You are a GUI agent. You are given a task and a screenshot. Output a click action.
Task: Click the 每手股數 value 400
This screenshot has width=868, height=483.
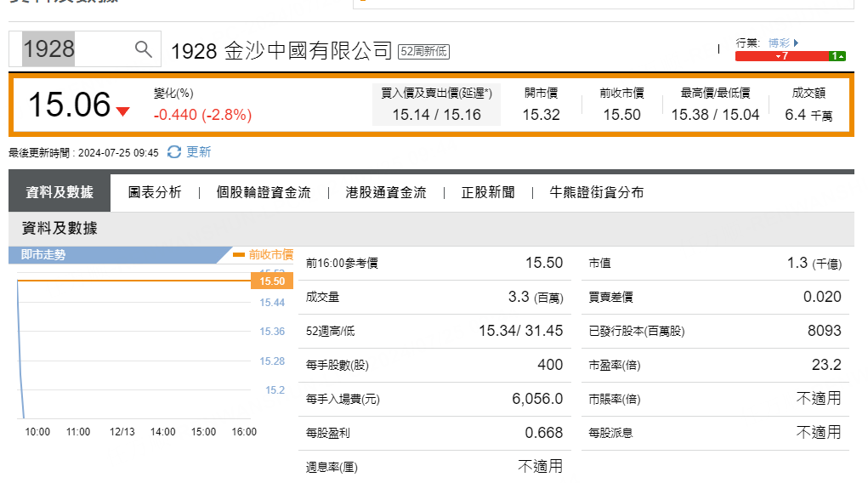point(550,365)
